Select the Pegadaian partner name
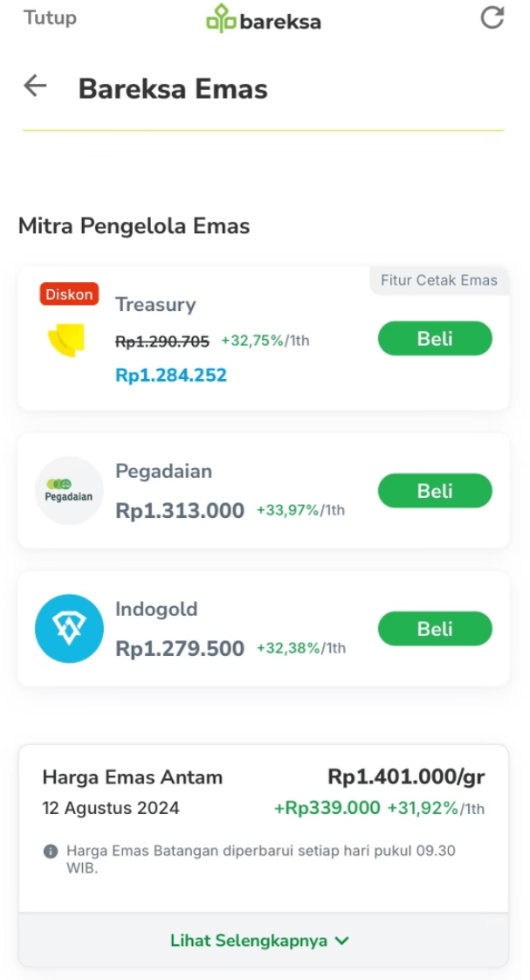This screenshot has width=530, height=980. coord(163,471)
